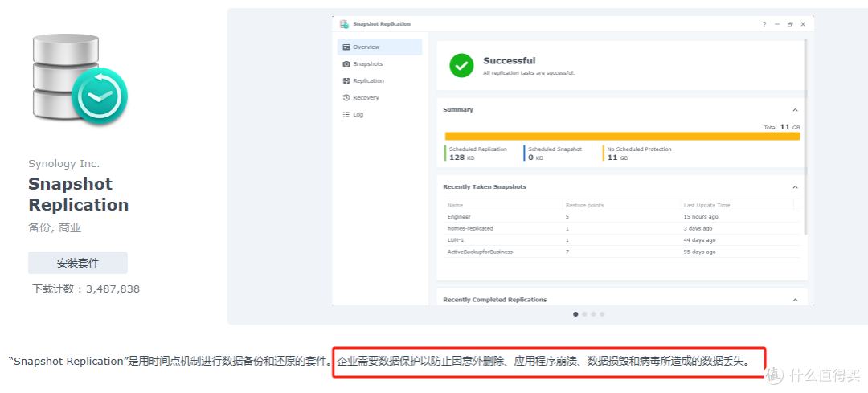Click the help question mark icon
The image size is (868, 393).
coord(764,24)
